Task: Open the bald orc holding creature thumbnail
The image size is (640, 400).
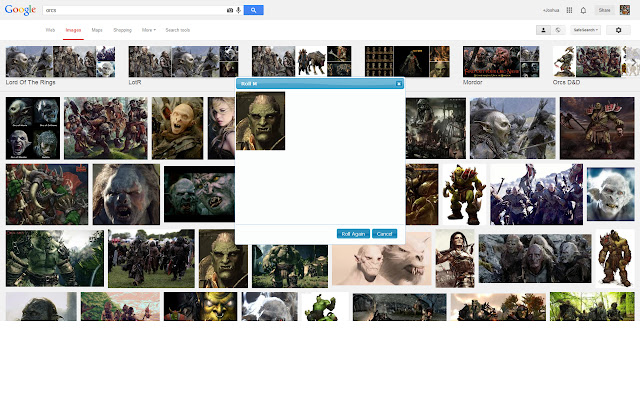Action: point(177,128)
